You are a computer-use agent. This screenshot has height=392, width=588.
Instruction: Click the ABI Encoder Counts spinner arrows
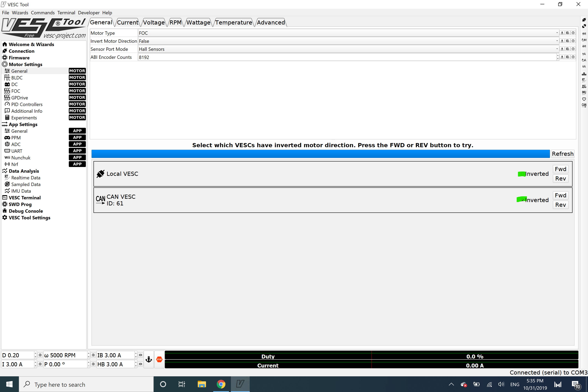557,57
